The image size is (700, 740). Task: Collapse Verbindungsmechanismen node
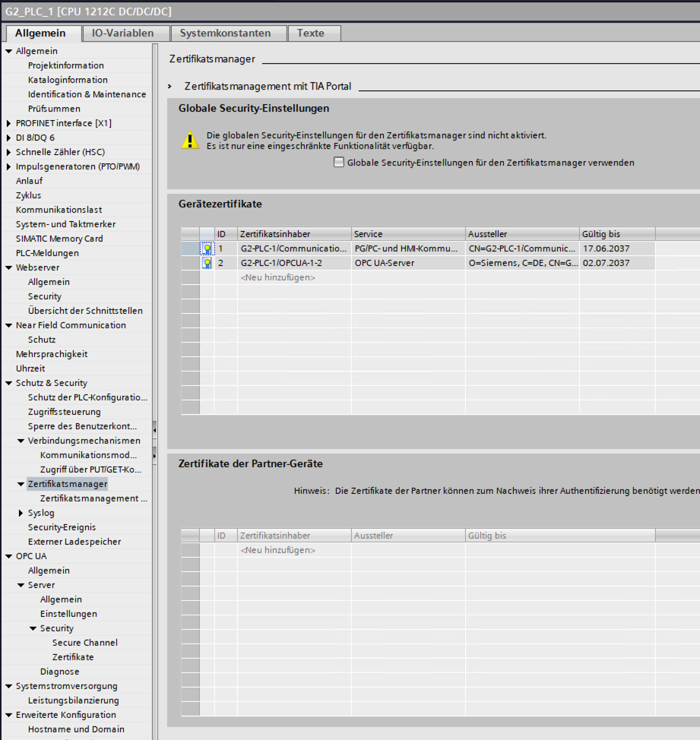(21, 441)
